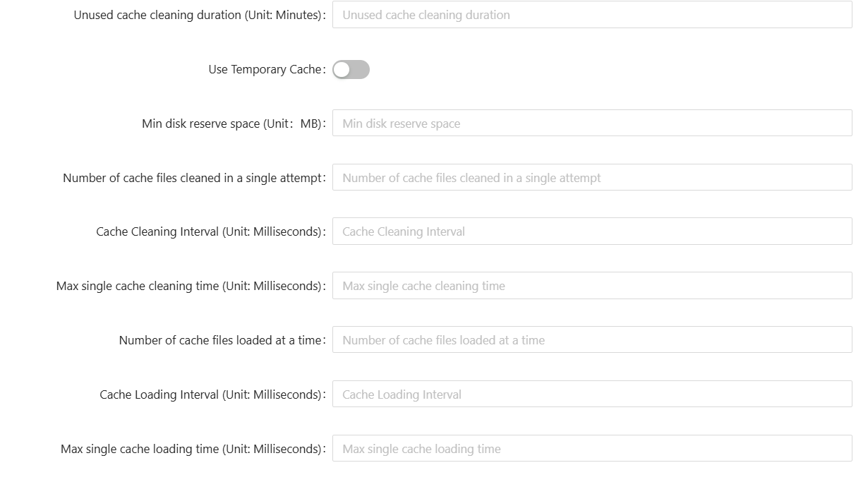Viewport: 868px width, 482px height.
Task: Click the Unused cache cleaning duration input field
Action: [x=591, y=15]
